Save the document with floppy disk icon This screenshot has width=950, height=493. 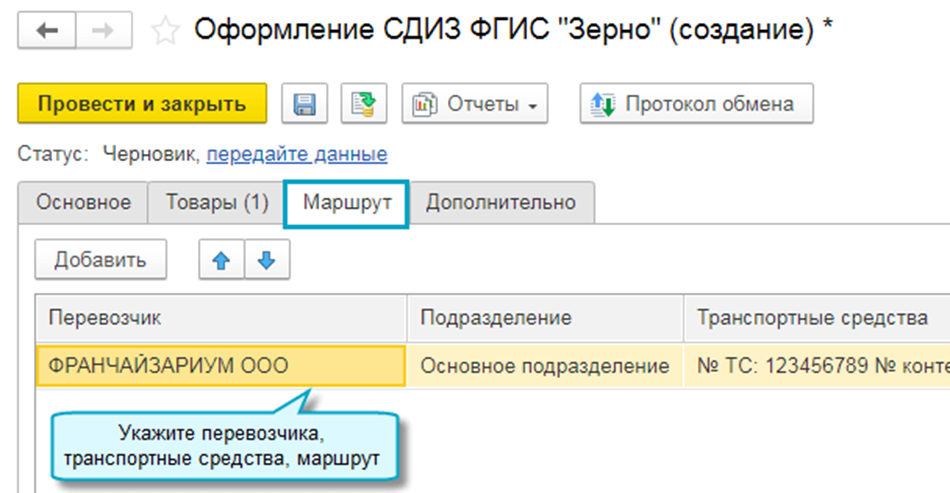click(x=305, y=103)
